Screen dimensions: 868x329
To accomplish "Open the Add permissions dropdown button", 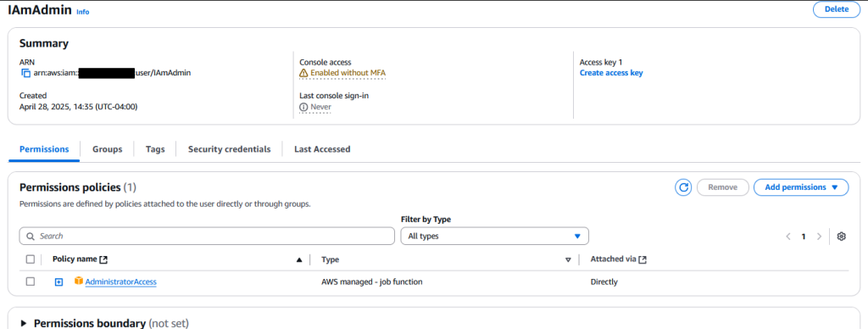I will pyautogui.click(x=801, y=187).
